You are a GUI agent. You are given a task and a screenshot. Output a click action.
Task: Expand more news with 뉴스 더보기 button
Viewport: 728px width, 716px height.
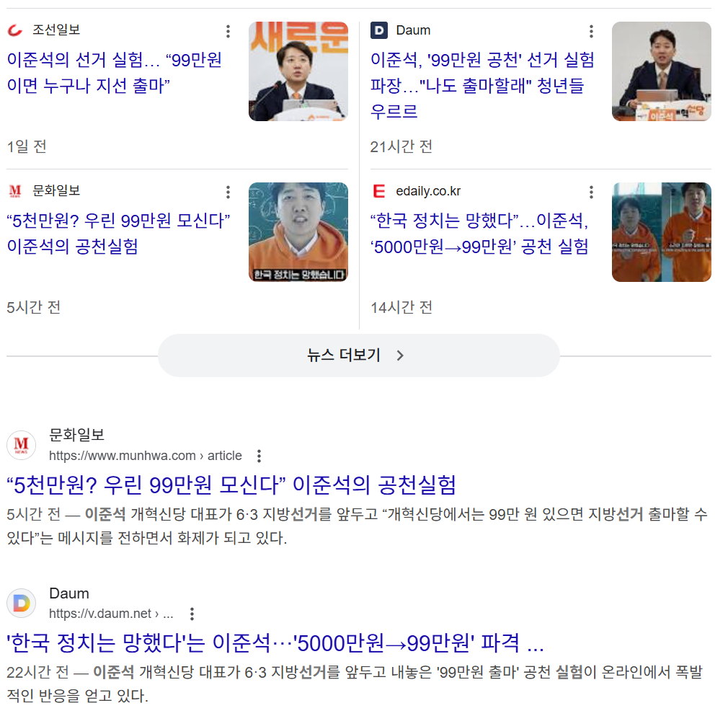pos(358,355)
